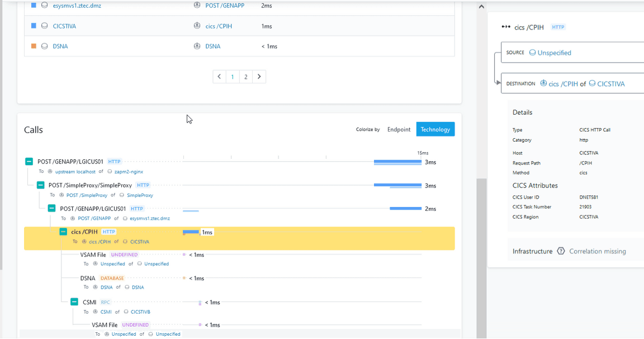Click the endpoint icon before POST /GENAPP in table
Image resolution: width=644 pixels, height=339 pixels.
click(x=197, y=6)
